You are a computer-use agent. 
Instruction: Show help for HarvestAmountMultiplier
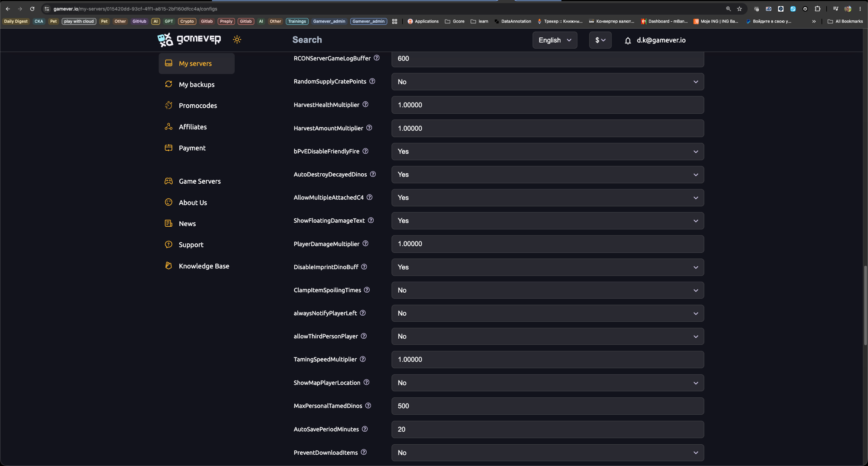(369, 128)
